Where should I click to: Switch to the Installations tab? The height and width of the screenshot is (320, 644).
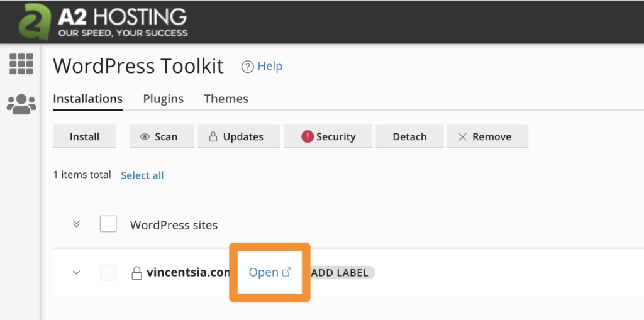[88, 99]
